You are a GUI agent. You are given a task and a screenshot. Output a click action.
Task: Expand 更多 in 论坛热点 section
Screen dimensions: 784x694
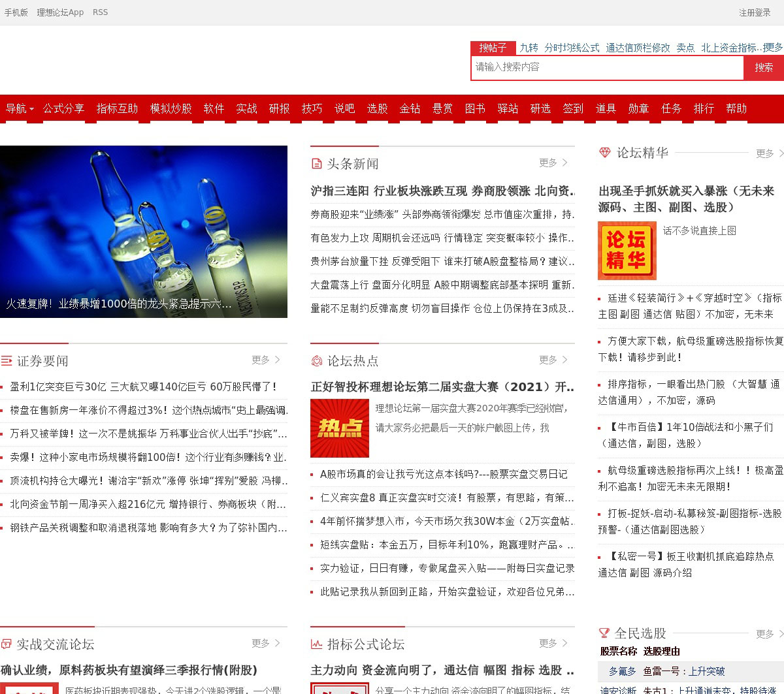(x=553, y=360)
